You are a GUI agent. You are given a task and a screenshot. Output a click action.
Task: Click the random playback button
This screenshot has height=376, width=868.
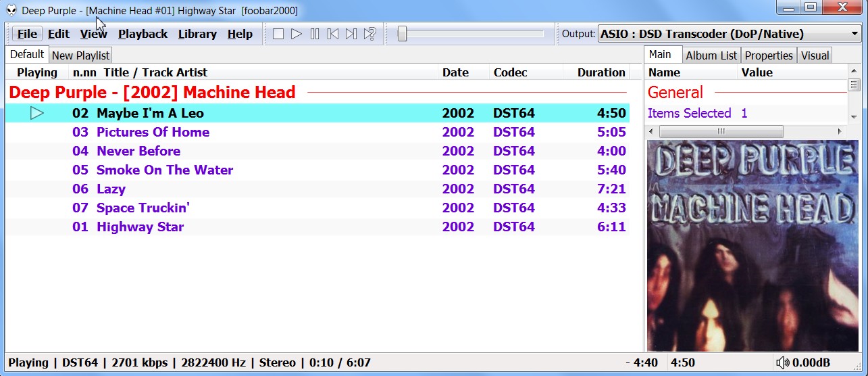click(x=369, y=34)
